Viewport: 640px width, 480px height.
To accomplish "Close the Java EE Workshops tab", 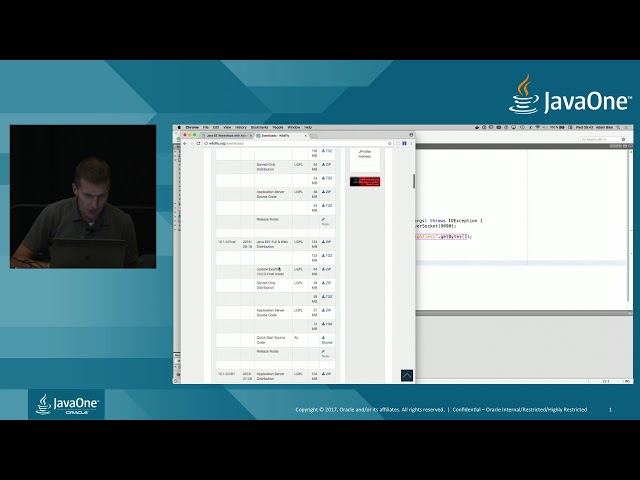I will coord(251,136).
